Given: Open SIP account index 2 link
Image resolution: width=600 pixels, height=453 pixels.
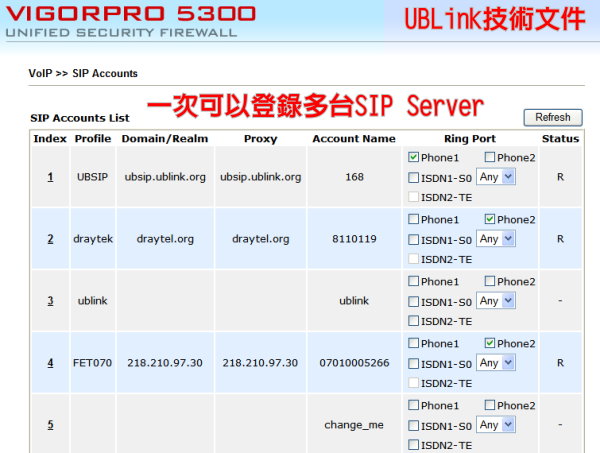Looking at the screenshot, I should [50, 239].
